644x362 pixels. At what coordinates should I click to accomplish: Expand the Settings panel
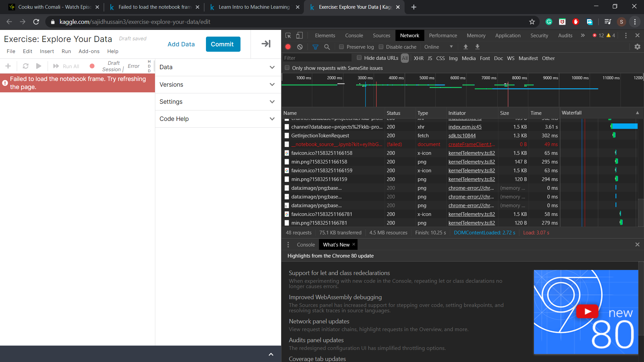coord(218,102)
